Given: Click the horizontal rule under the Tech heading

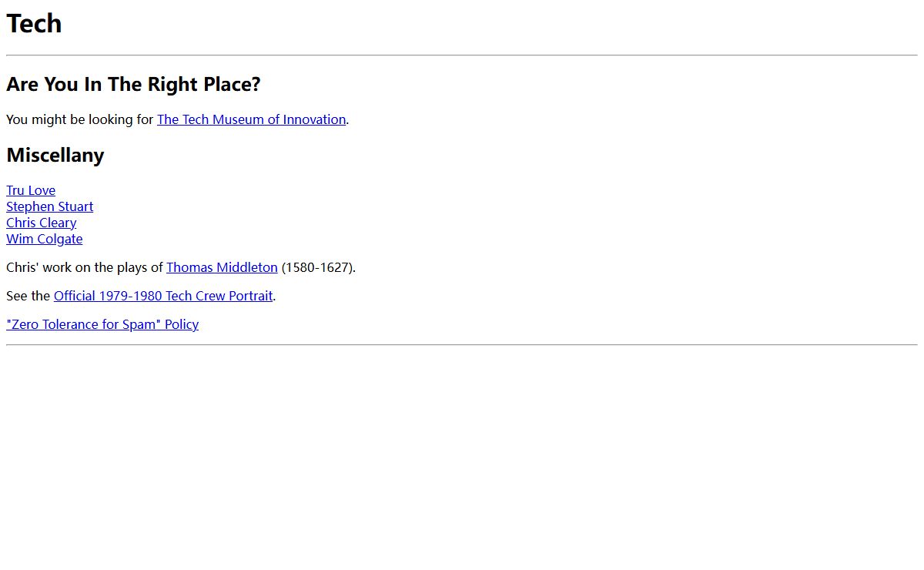Looking at the screenshot, I should tap(462, 55).
